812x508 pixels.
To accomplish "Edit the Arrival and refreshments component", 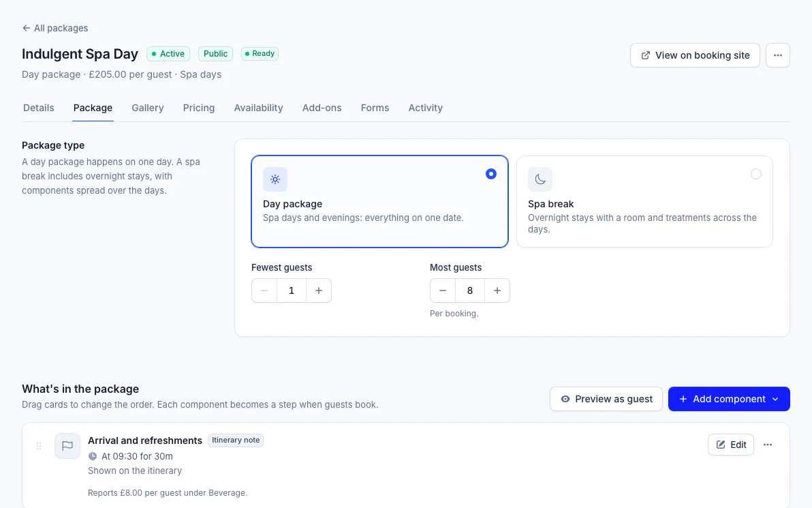I will pos(731,445).
